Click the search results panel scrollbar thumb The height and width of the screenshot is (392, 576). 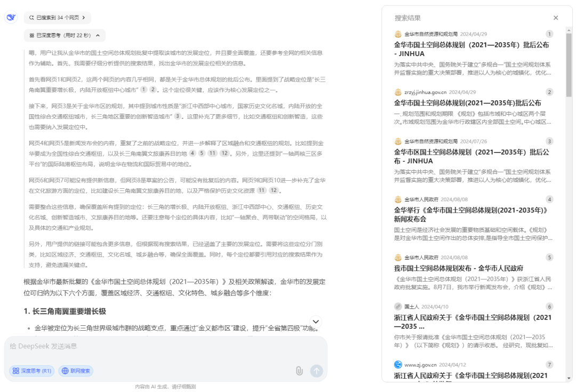pos(569,65)
